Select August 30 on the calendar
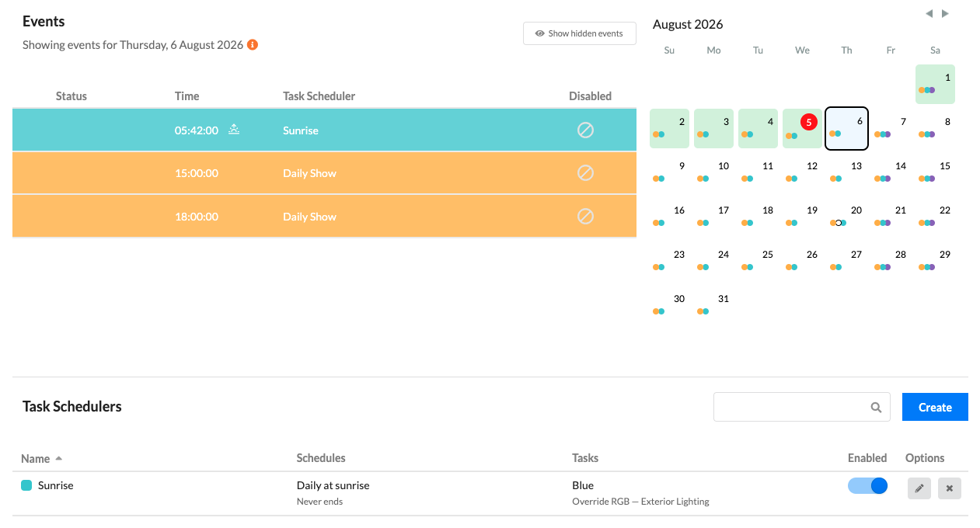 click(669, 305)
